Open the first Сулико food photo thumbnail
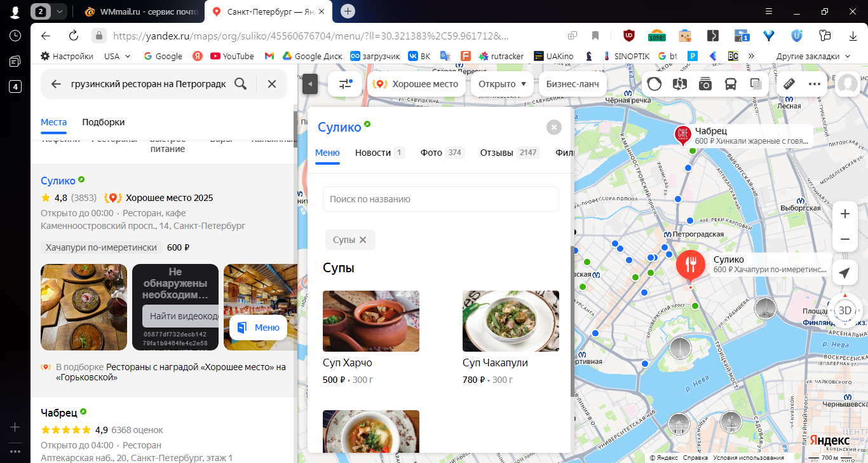 click(84, 307)
